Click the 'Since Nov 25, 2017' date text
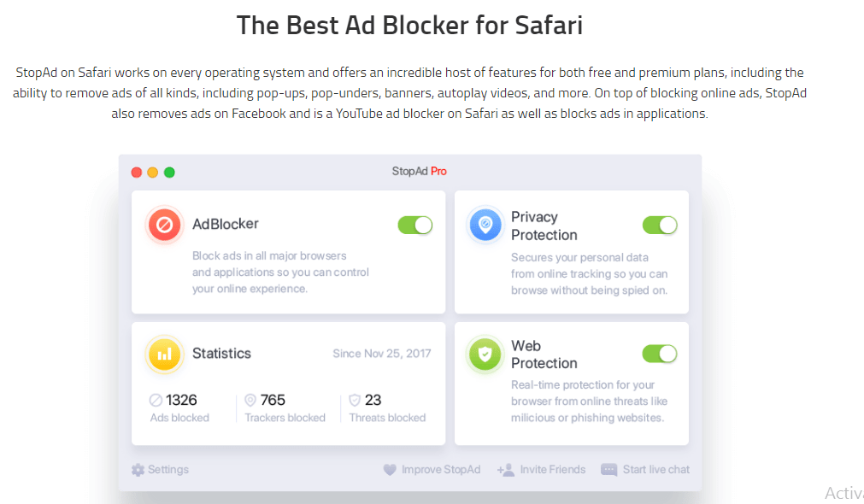The height and width of the screenshot is (504, 864). click(x=382, y=354)
